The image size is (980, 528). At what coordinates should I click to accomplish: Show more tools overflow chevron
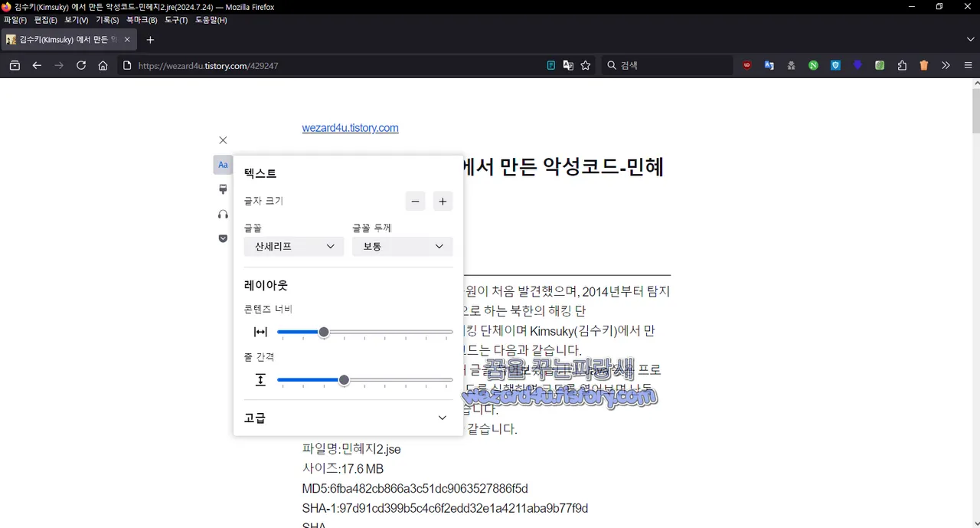click(946, 66)
